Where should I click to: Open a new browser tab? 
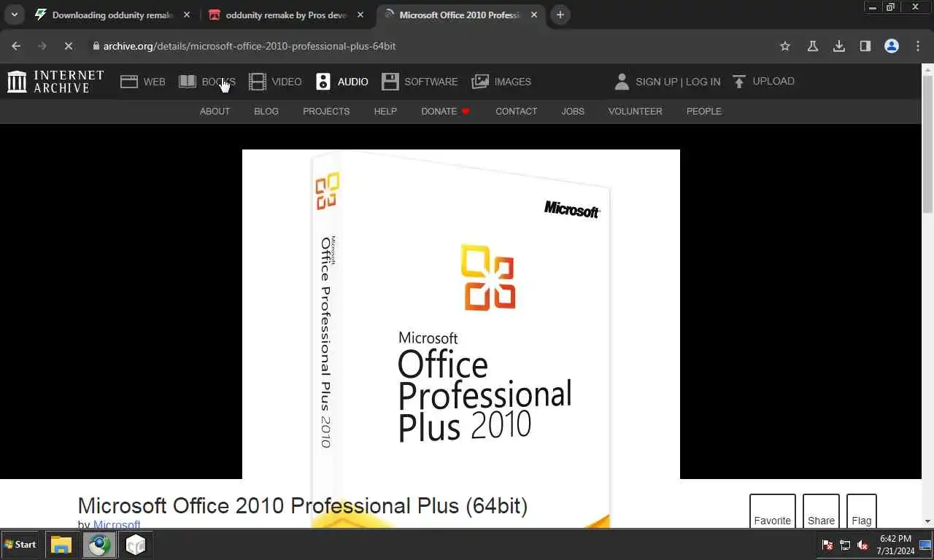click(x=560, y=15)
